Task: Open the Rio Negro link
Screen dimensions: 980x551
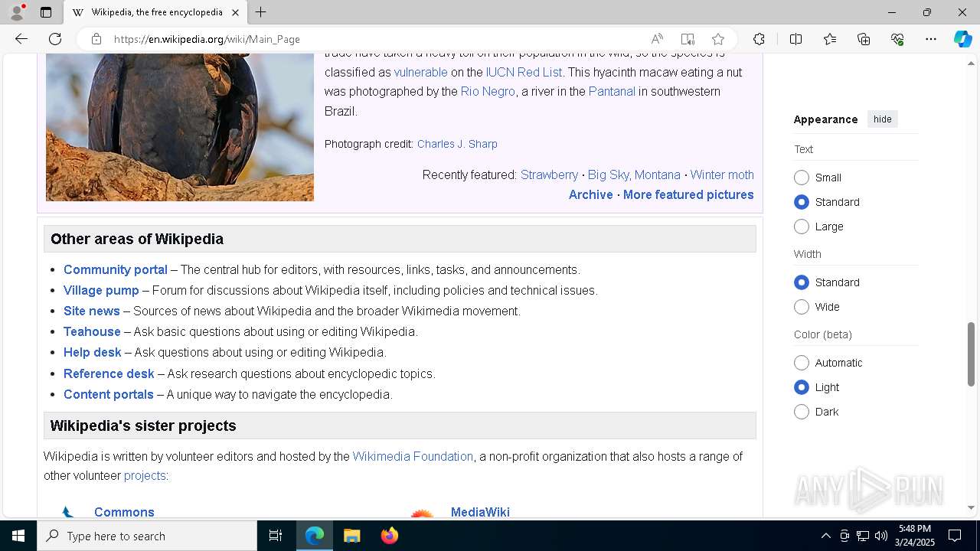Action: (x=488, y=91)
